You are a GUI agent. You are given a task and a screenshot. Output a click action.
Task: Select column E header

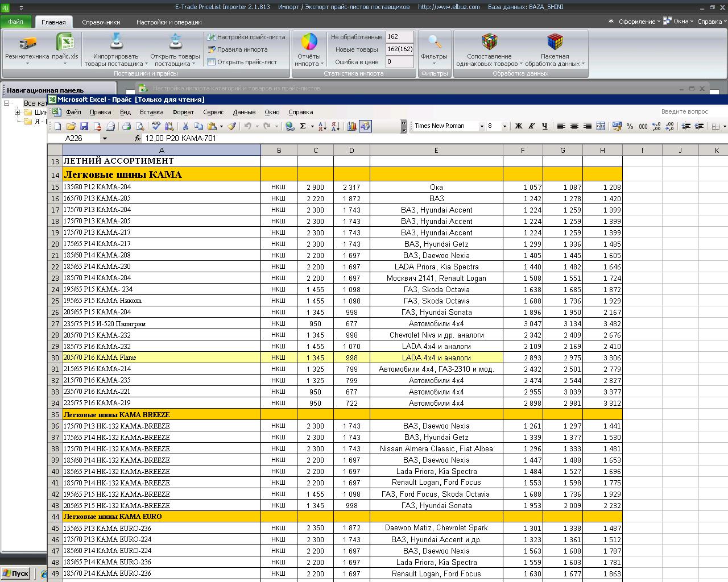click(436, 150)
